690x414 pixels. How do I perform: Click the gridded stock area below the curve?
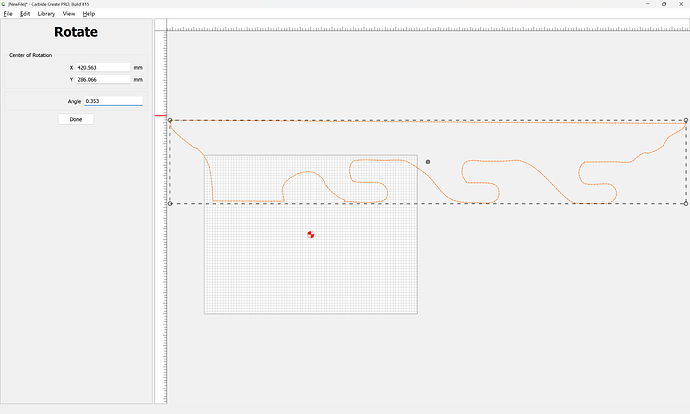pyautogui.click(x=310, y=270)
